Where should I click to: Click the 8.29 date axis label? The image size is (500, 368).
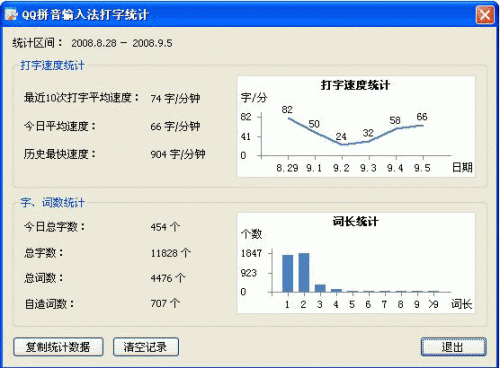[287, 168]
